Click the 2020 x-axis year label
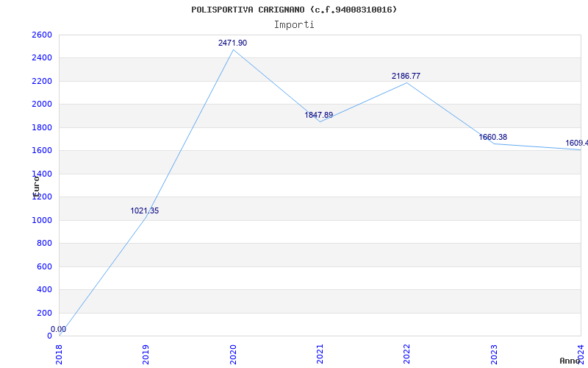This screenshot has width=588, height=368. 233,355
